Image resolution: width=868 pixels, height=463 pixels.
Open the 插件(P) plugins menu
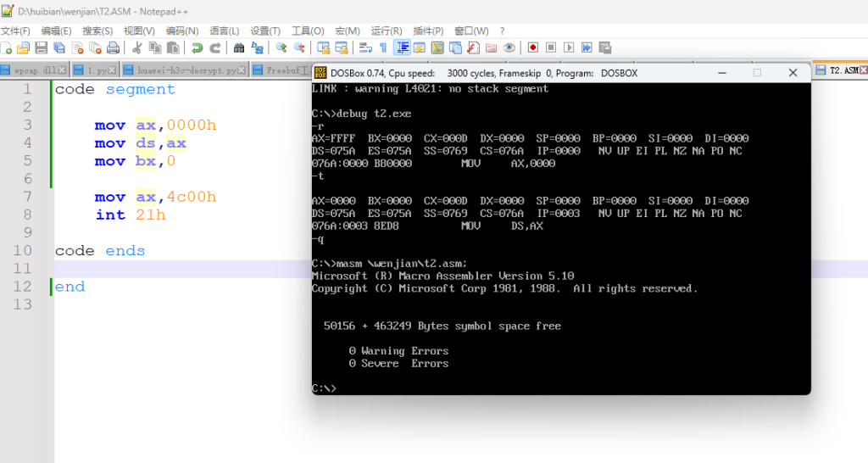pyautogui.click(x=428, y=31)
